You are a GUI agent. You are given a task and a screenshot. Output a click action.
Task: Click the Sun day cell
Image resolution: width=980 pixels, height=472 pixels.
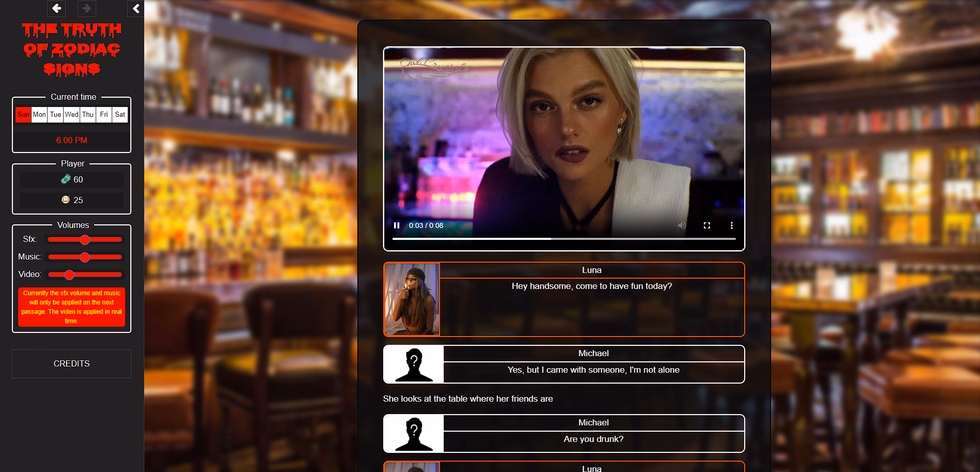[x=23, y=114]
